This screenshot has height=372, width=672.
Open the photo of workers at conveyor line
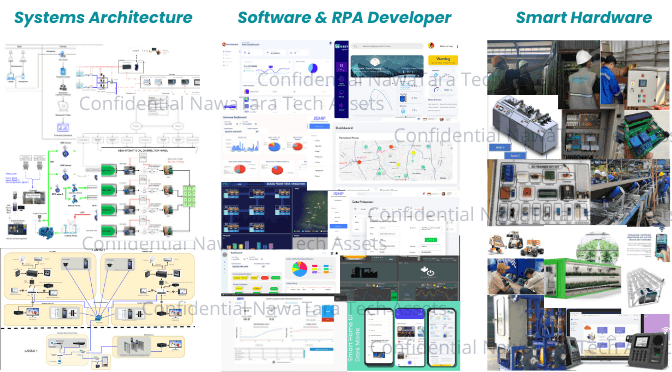pyautogui.click(x=630, y=192)
